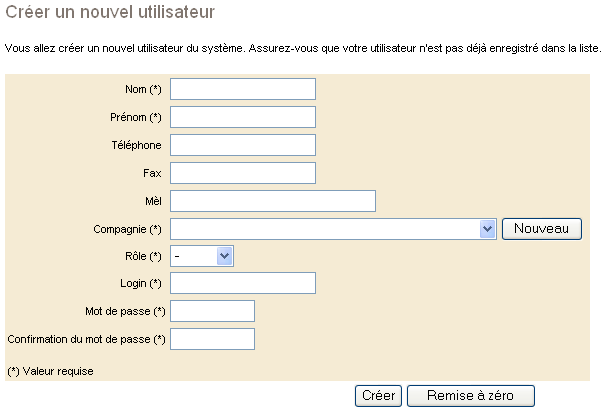Click the Nom text field
This screenshot has width=607, height=415.
243,89
